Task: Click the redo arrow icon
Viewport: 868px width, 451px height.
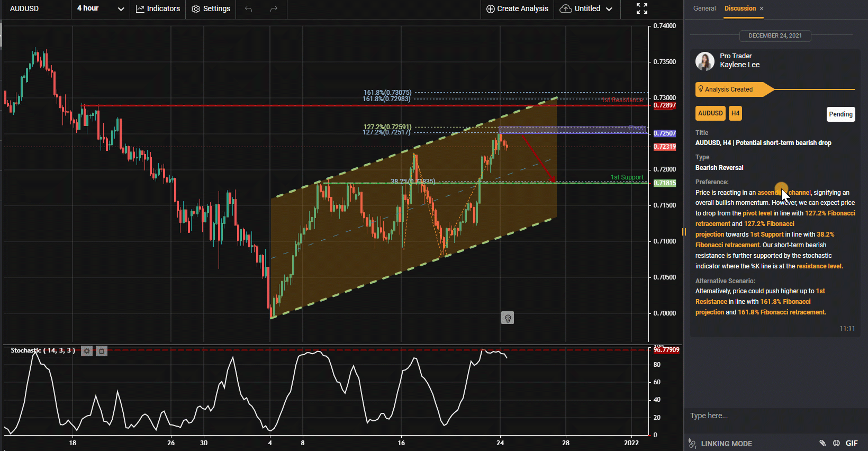Action: (x=274, y=8)
